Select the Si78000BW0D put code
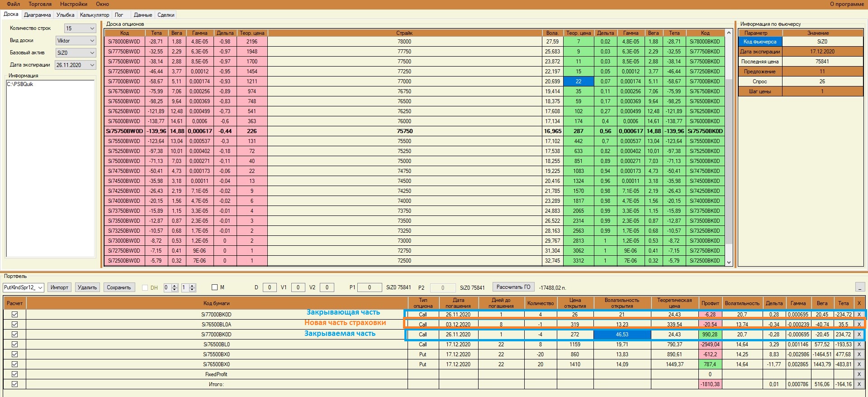868x397 pixels. coord(124,42)
